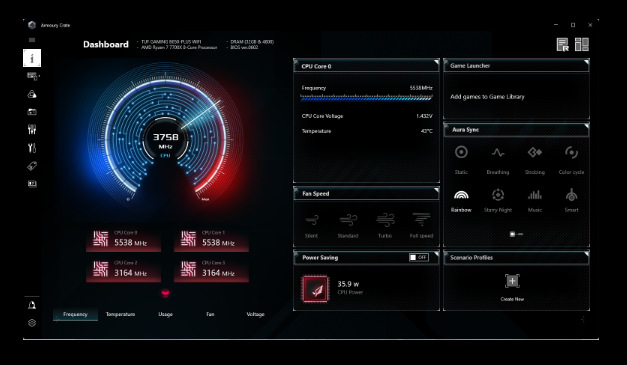This screenshot has width=627, height=365.
Task: Open Power Saving panel corner menu
Action: 436,254
